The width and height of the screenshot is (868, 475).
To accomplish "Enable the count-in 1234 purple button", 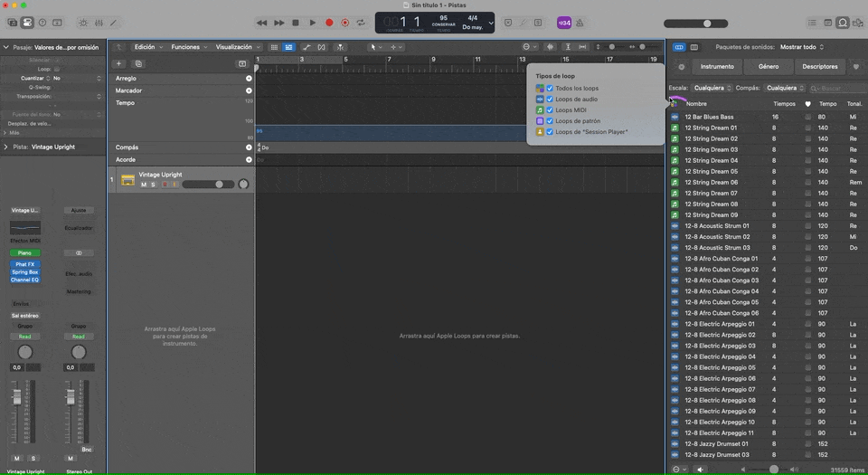I will point(564,23).
